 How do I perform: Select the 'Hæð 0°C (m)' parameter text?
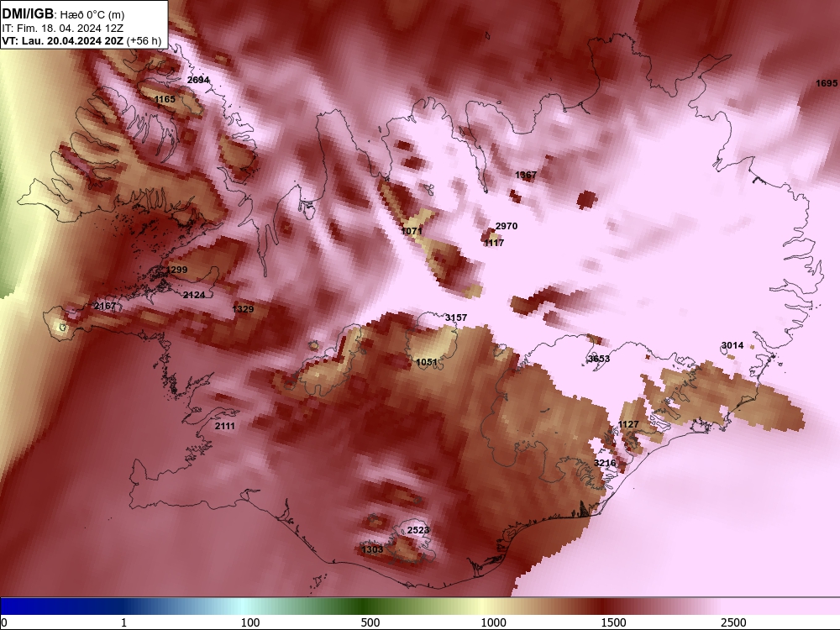pos(92,14)
